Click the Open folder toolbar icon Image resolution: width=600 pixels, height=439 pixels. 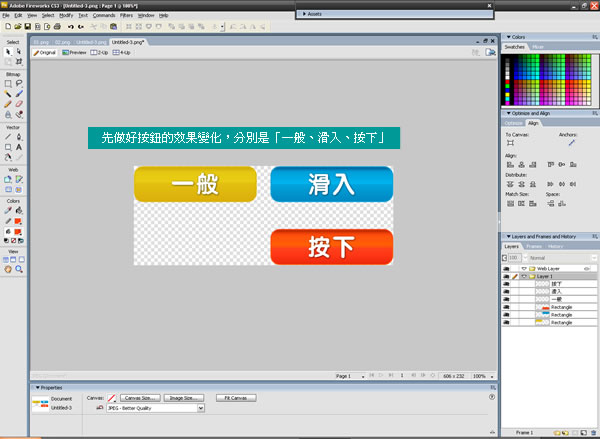pos(18,26)
